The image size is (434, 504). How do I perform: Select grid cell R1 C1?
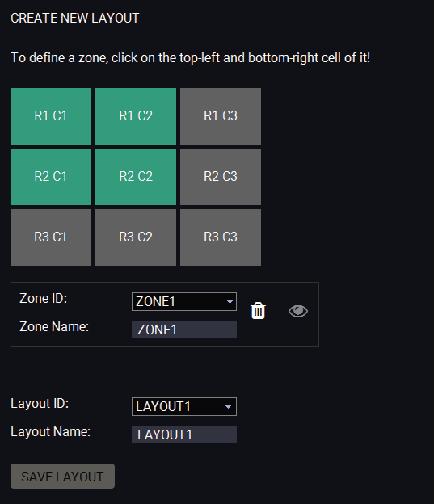point(51,116)
